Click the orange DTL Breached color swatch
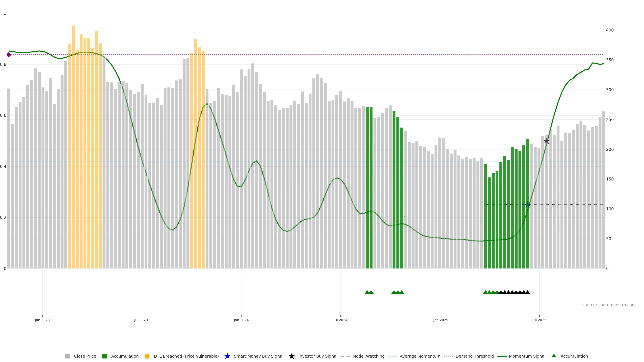644x362 pixels. point(147,356)
